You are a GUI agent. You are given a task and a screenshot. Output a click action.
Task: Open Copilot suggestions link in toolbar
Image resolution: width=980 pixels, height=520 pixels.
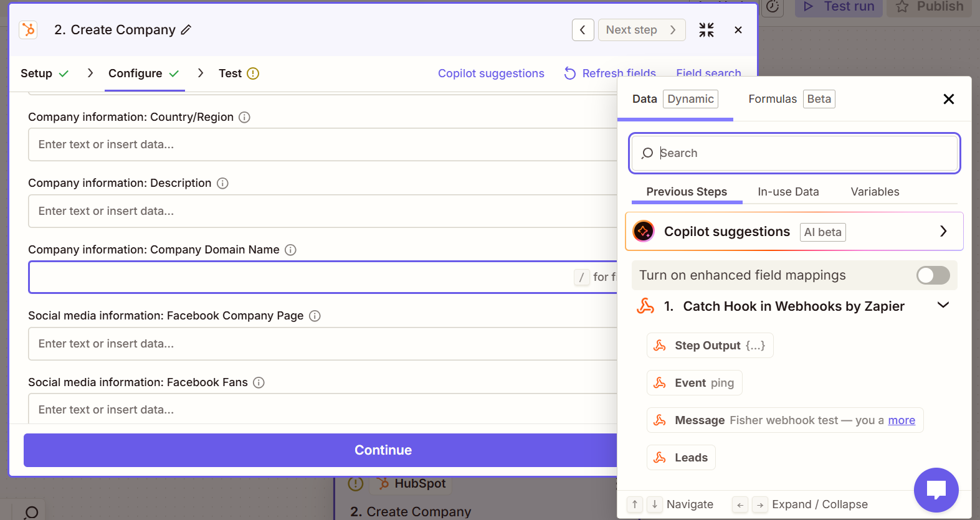point(491,73)
